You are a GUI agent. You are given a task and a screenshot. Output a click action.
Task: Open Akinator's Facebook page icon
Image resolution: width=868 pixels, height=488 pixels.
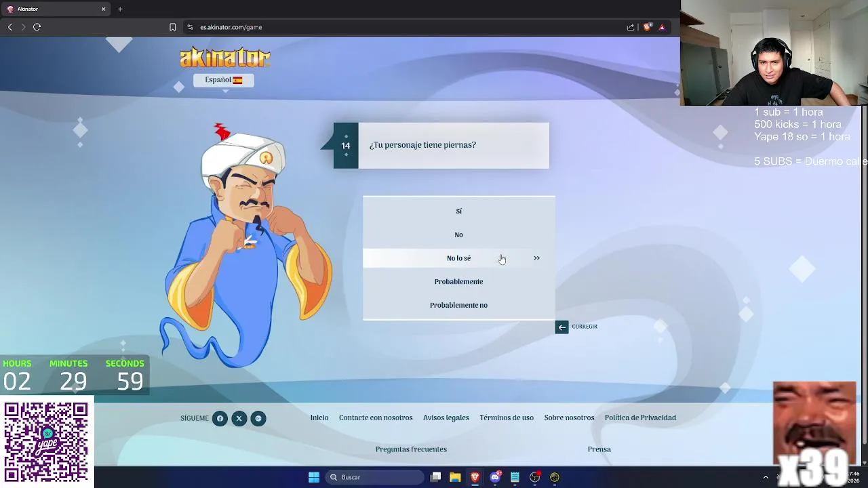tap(220, 419)
